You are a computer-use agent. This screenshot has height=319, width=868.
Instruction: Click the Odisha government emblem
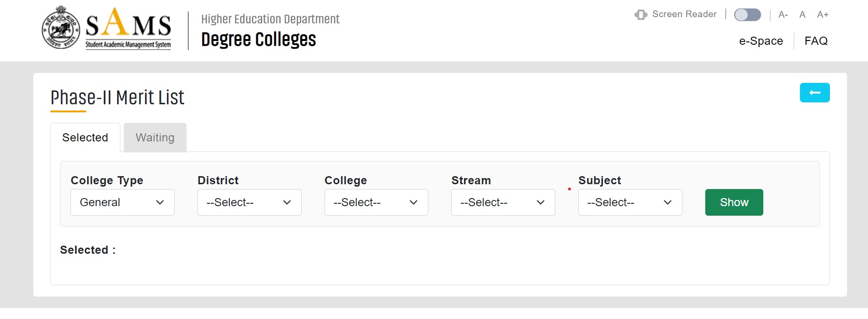tap(61, 28)
